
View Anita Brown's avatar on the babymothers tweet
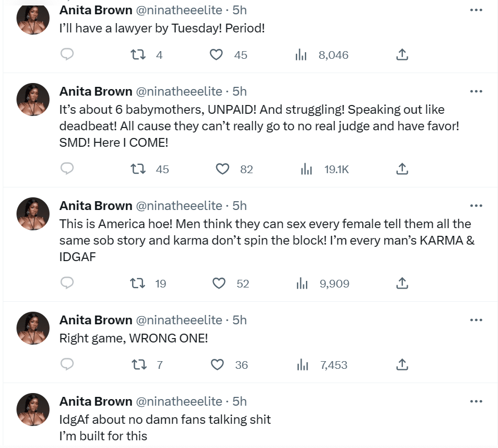33,99
